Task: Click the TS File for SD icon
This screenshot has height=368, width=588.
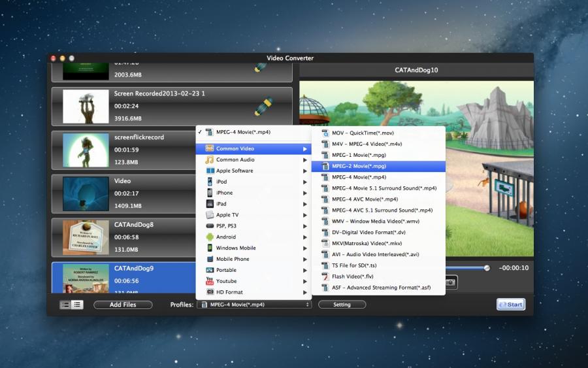Action: [x=325, y=265]
